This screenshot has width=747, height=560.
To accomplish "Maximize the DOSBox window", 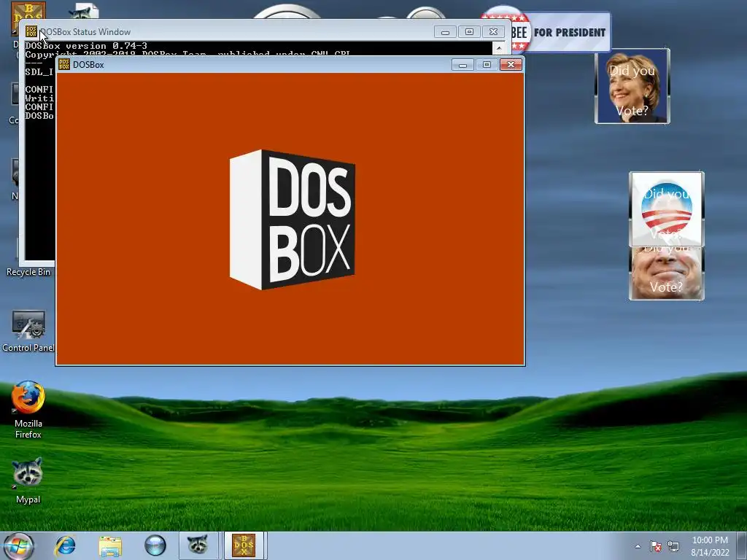I will pyautogui.click(x=487, y=65).
